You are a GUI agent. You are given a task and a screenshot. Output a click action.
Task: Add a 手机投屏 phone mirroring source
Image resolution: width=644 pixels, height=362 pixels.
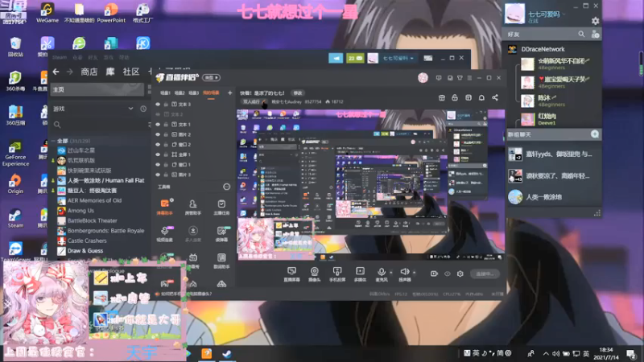(337, 274)
